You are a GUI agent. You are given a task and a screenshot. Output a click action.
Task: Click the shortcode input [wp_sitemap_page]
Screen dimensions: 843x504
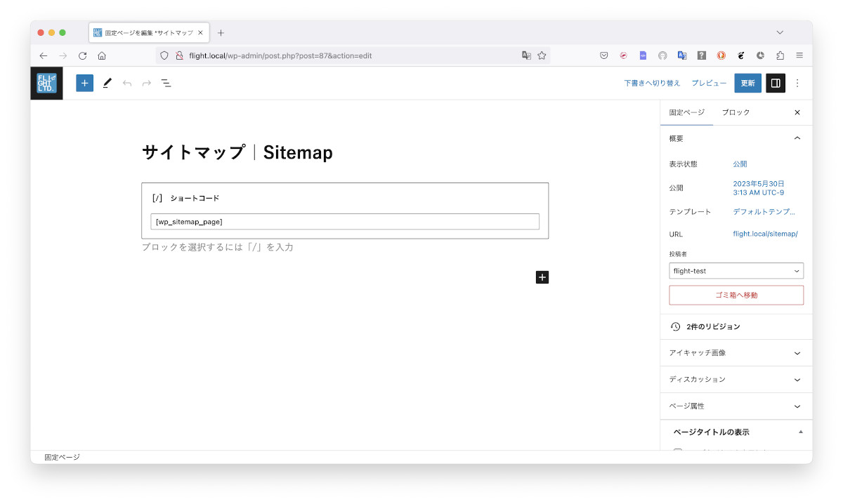(345, 221)
